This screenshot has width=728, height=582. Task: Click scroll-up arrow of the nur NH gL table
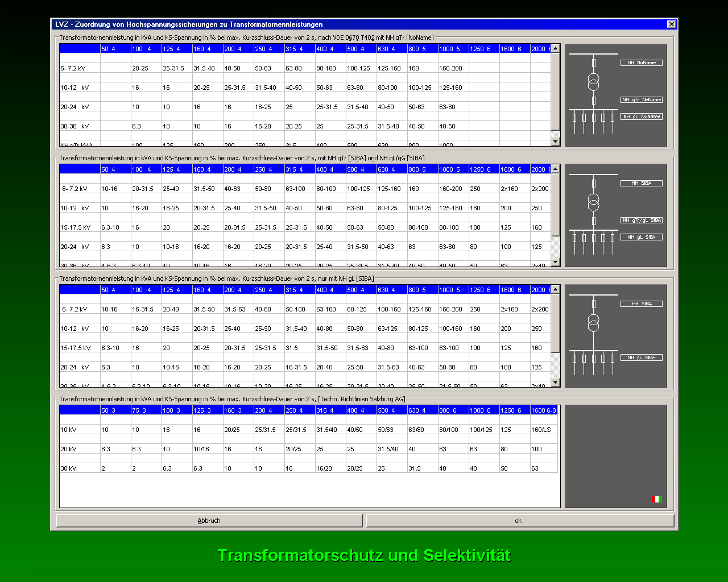coord(556,289)
